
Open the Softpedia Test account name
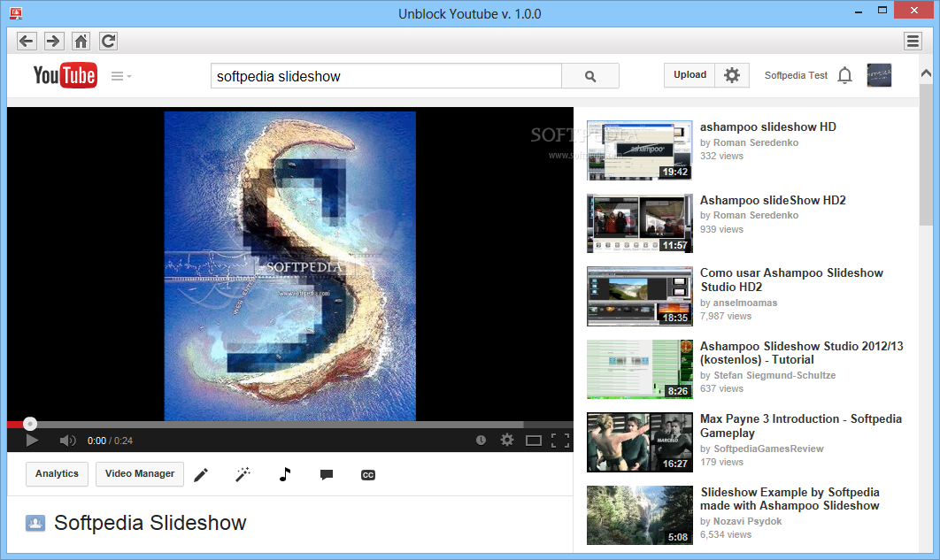(796, 75)
